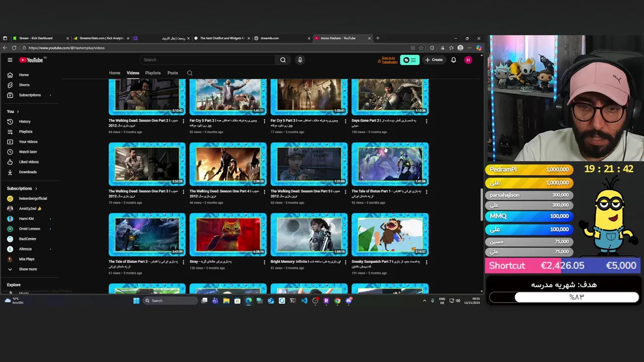Open options for Days Gone Part 2
The image size is (644, 362).
[x=427, y=121]
